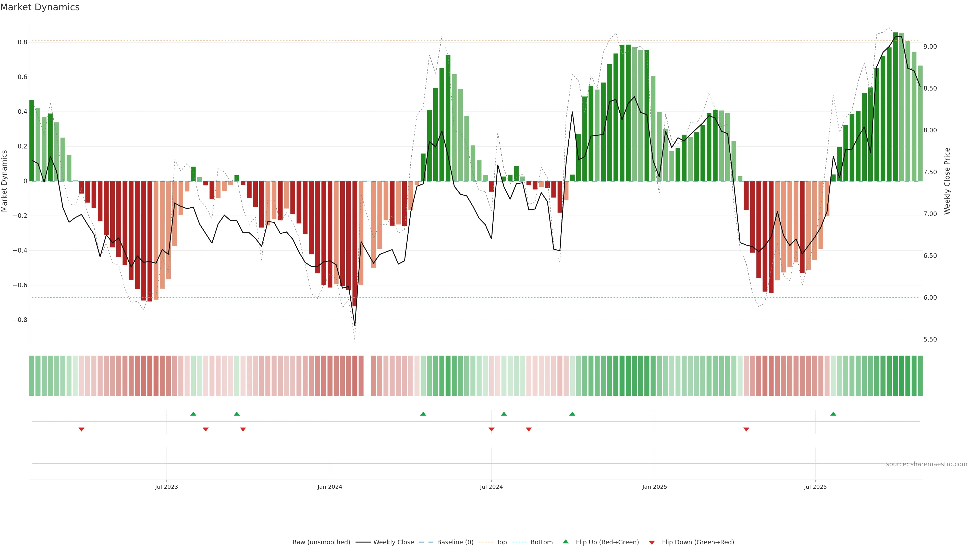Screen dimensions: 980x551
Task: Click the green triangle icon in the legend
Action: click(x=566, y=542)
